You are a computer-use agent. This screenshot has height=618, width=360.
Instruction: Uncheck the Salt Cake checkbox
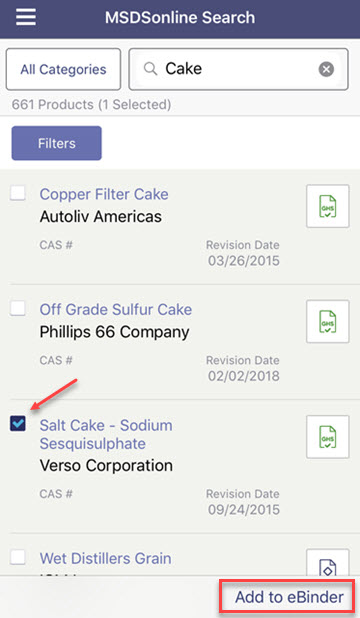pyautogui.click(x=18, y=424)
